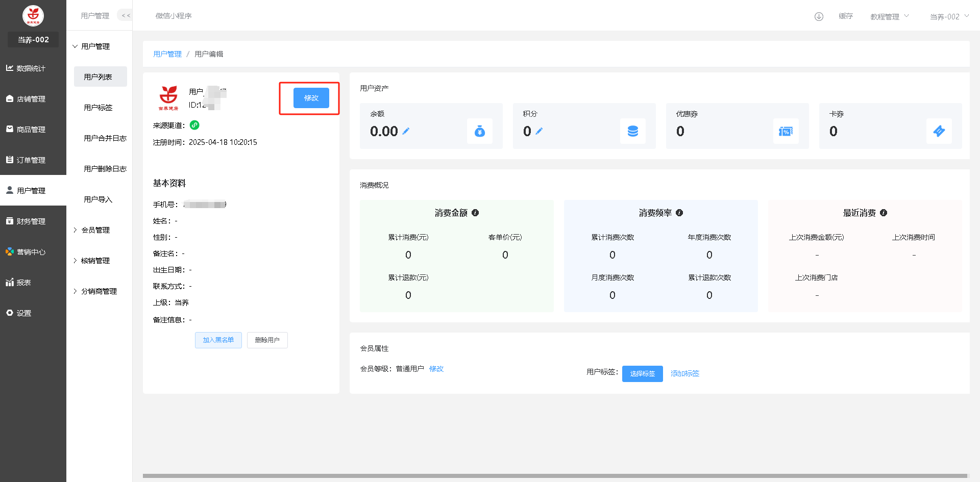The image size is (980, 482).
Task: Click the 加入黑名单 button
Action: pyautogui.click(x=218, y=340)
